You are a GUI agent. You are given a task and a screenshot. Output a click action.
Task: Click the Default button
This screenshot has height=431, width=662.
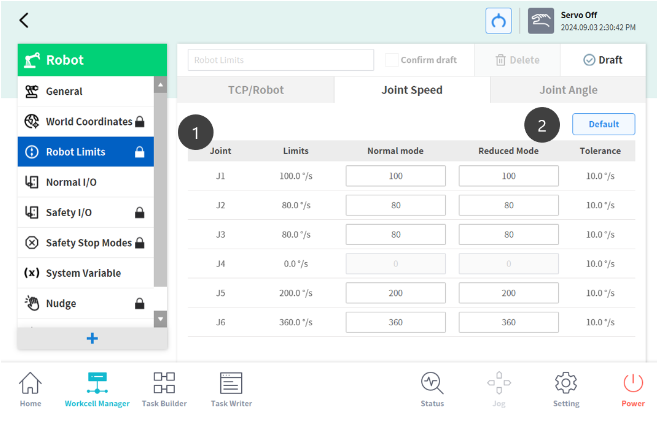click(603, 125)
